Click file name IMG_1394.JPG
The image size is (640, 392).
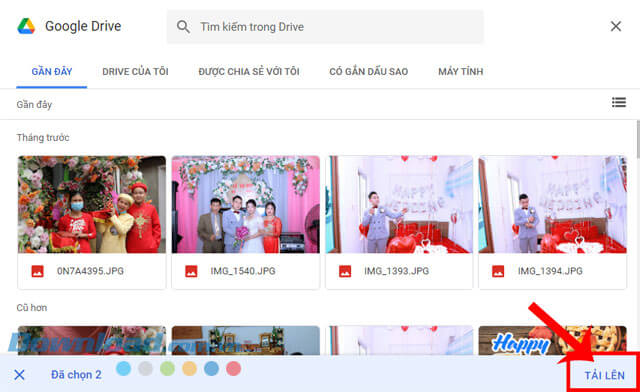(x=550, y=271)
